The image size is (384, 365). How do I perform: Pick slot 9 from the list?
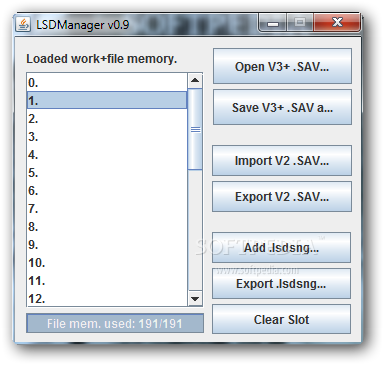[107, 245]
